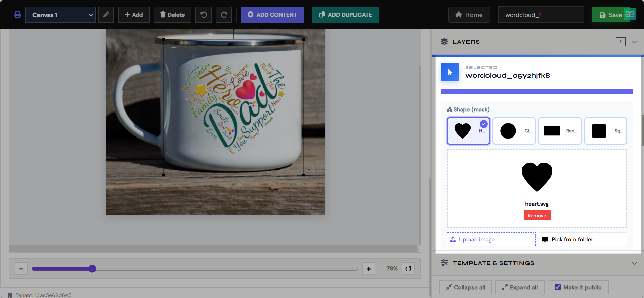
Task: Toggle the Make it public checkbox
Action: pos(558,287)
